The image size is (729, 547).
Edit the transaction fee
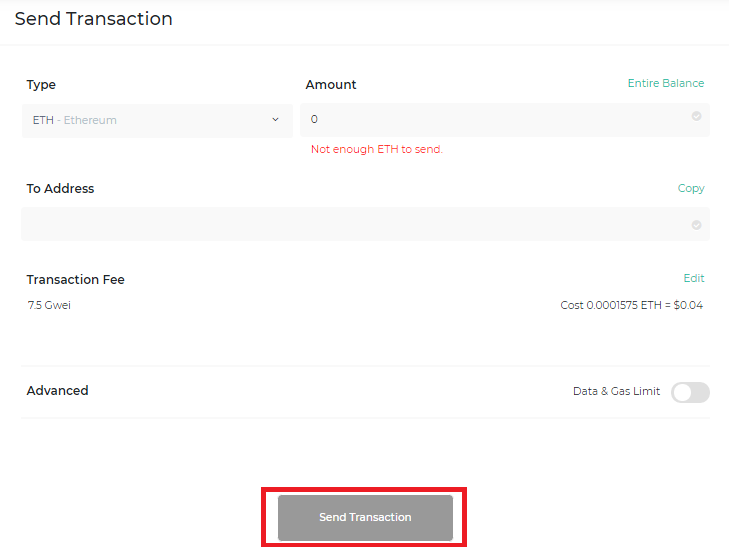694,278
